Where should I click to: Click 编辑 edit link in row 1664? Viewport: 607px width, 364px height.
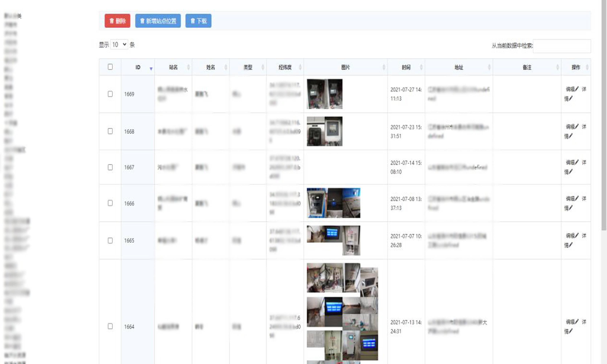pyautogui.click(x=572, y=322)
